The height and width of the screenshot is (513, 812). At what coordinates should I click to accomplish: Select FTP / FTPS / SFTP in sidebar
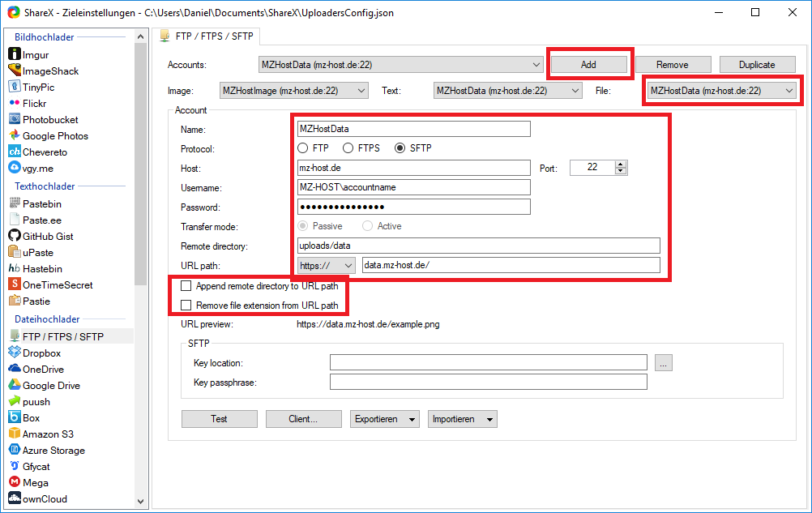(71, 336)
